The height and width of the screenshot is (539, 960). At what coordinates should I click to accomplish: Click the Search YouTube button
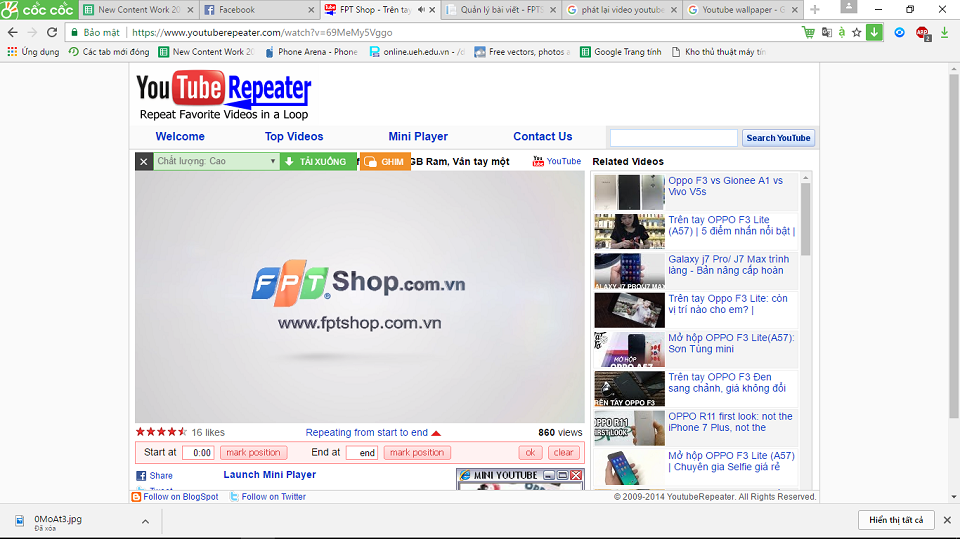click(x=778, y=138)
